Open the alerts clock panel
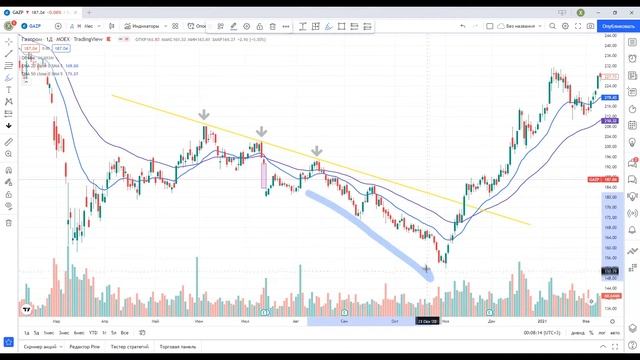 [632, 59]
